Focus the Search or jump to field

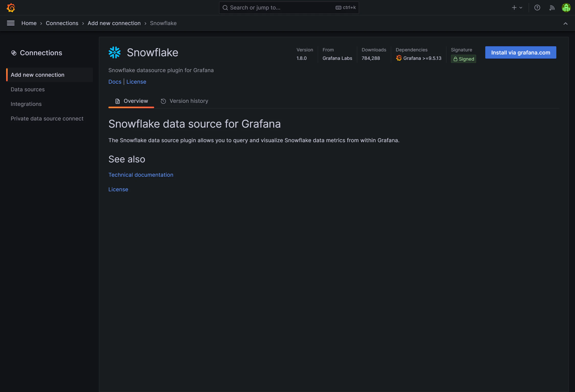pos(289,8)
